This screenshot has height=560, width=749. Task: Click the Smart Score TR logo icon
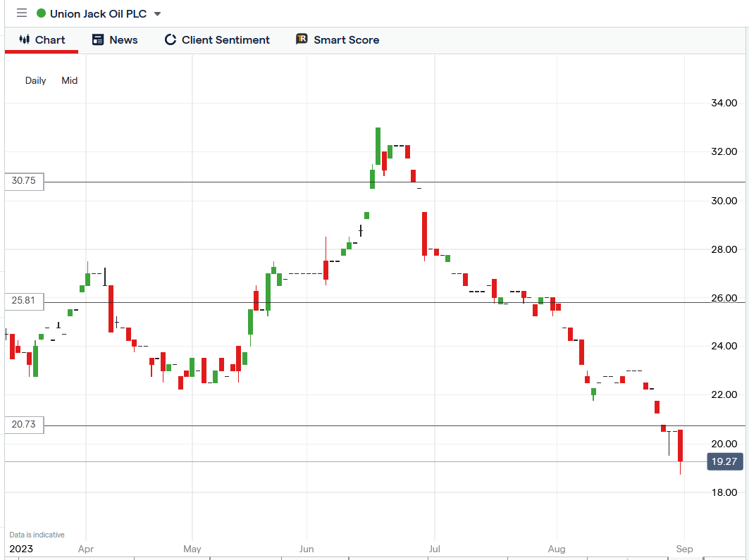coord(302,39)
